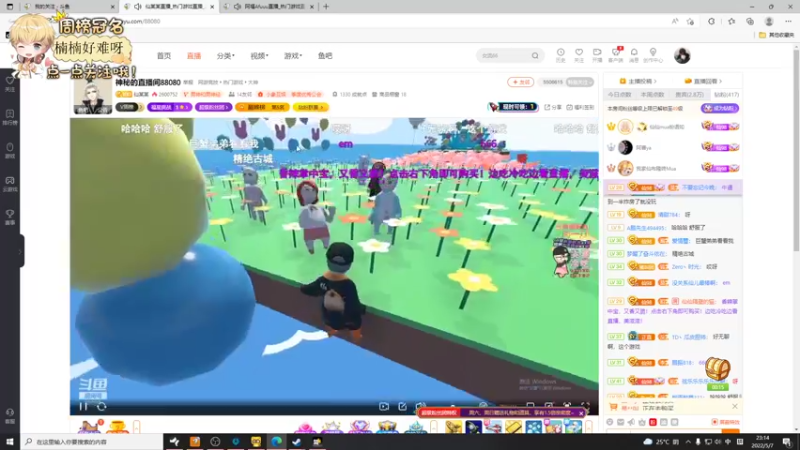
Task: Expand the 分类 dropdown menu
Action: coord(225,56)
